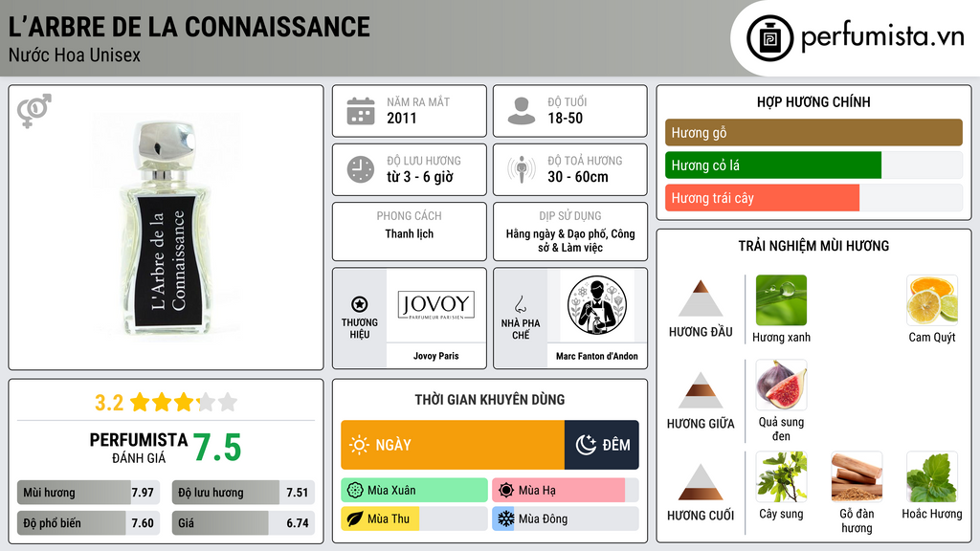Open the Marc Fanton d'Andon perfumer portrait
This screenshot has height=551, width=980.
tap(597, 305)
